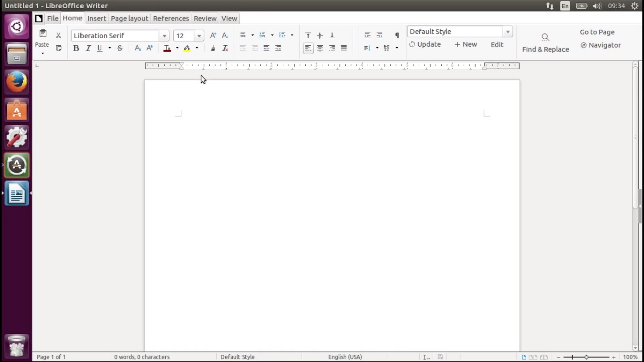Click the Update style button
Screen dimensions: 644x362
click(425, 44)
